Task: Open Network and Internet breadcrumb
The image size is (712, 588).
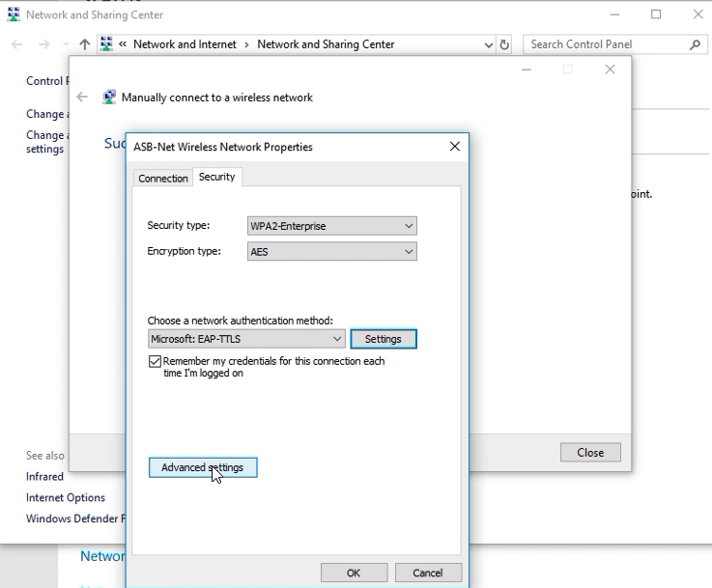Action: (x=185, y=44)
